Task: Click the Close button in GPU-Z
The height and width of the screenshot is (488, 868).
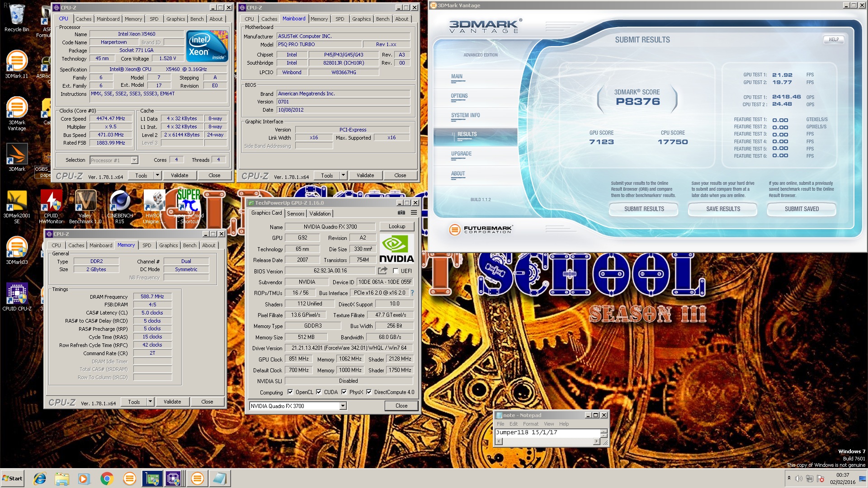Action: pyautogui.click(x=401, y=406)
